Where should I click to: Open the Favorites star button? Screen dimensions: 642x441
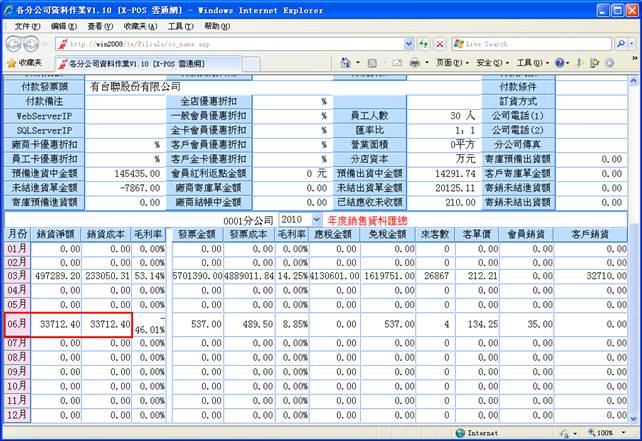click(24, 63)
